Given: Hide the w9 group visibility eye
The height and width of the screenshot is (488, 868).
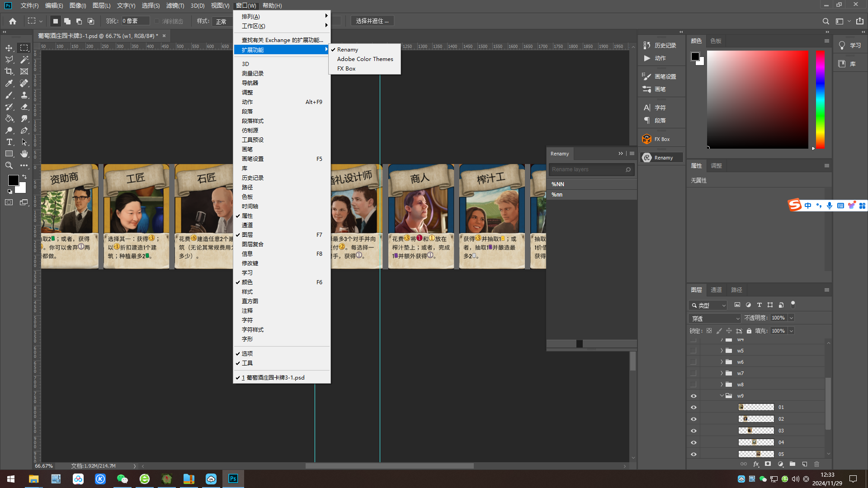Looking at the screenshot, I should click(x=693, y=396).
